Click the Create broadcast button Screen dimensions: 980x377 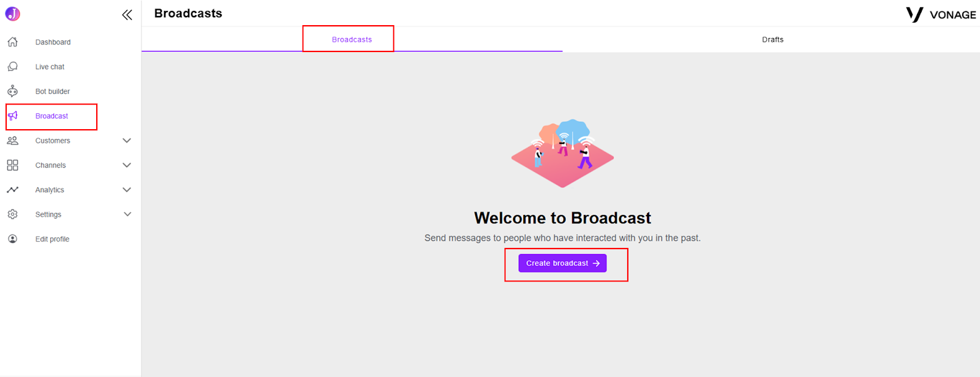click(562, 263)
